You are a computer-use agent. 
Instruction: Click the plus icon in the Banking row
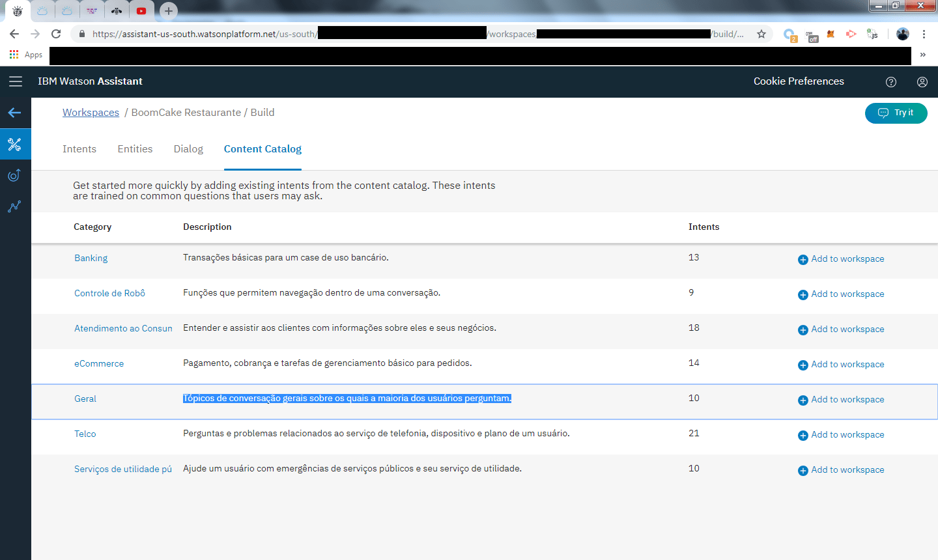coord(803,260)
